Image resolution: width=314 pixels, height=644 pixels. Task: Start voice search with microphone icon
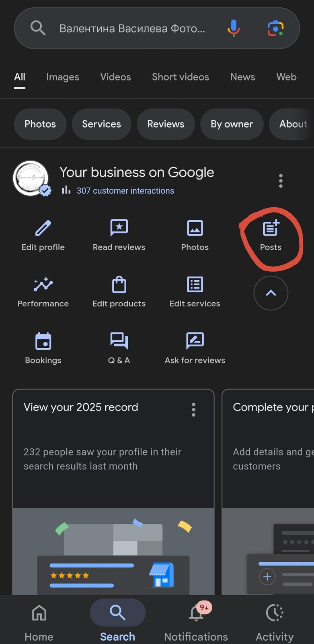(x=234, y=28)
